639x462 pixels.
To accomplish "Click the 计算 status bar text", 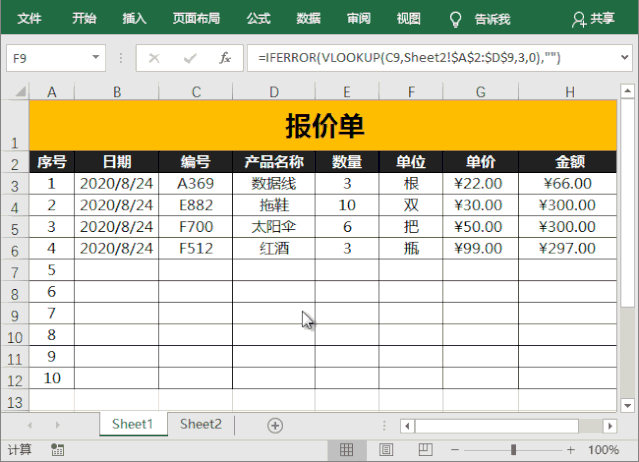I will 20,450.
